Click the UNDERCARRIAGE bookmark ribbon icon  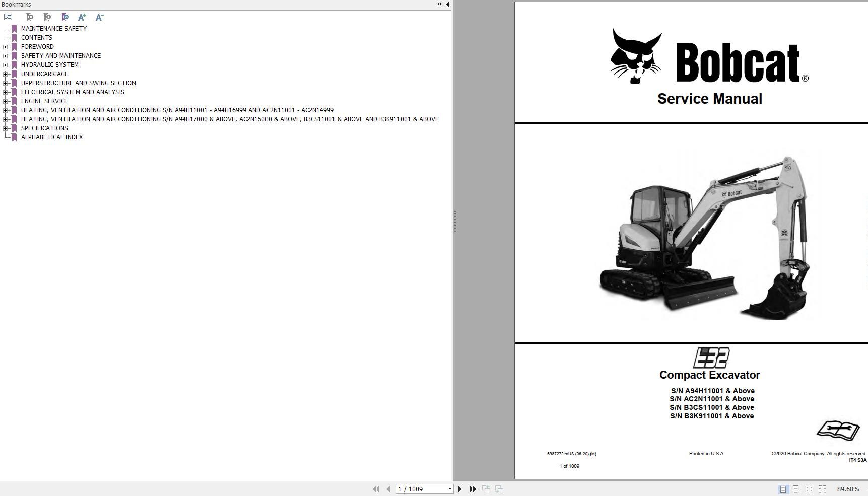[14, 74]
